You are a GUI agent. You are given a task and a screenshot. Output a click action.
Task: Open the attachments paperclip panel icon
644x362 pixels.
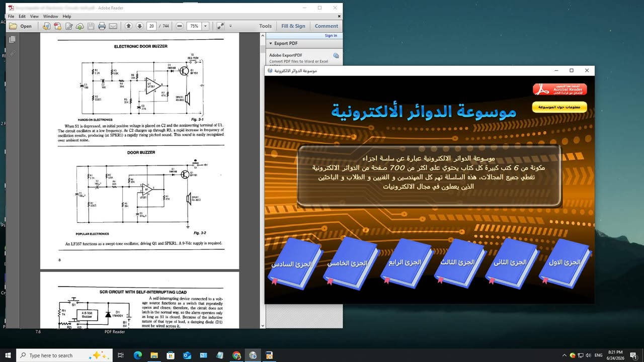(x=12, y=53)
